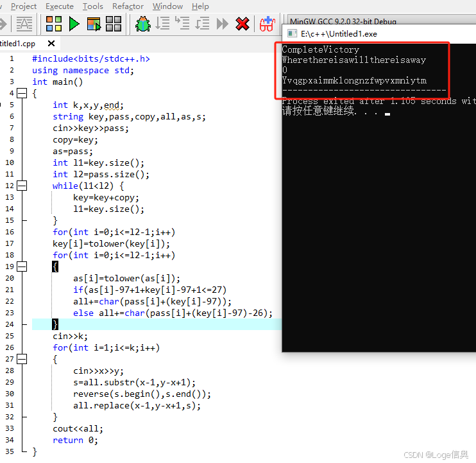Open the Refactor menu

point(128,6)
